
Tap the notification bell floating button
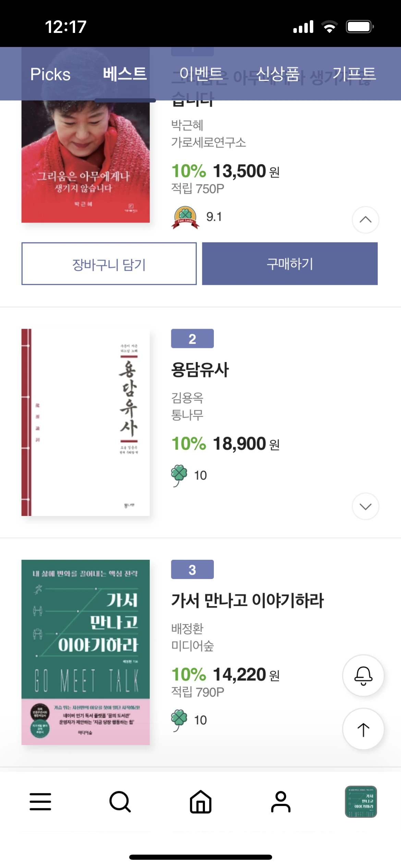[363, 675]
